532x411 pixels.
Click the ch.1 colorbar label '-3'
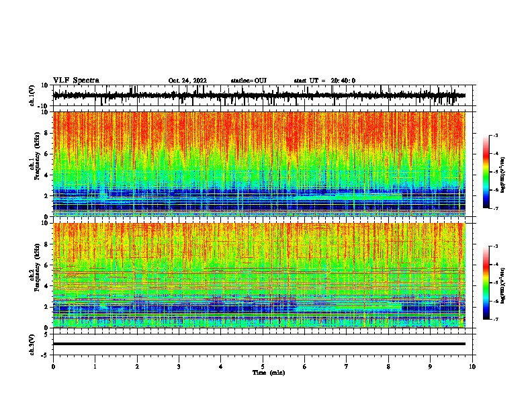click(495, 135)
